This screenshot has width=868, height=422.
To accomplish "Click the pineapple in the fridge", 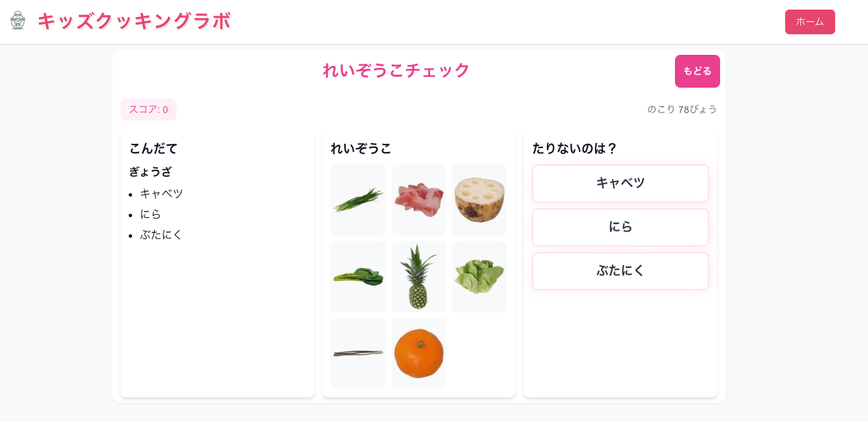I will tap(419, 277).
